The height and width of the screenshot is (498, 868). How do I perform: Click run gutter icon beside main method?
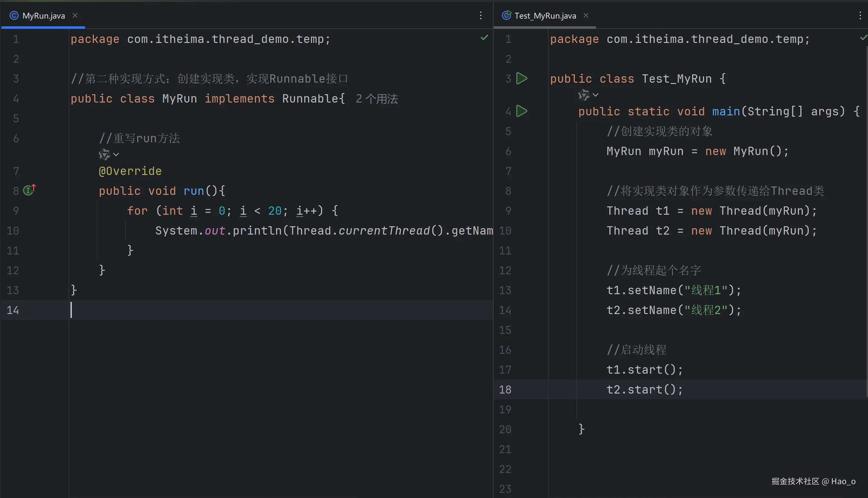pyautogui.click(x=521, y=111)
